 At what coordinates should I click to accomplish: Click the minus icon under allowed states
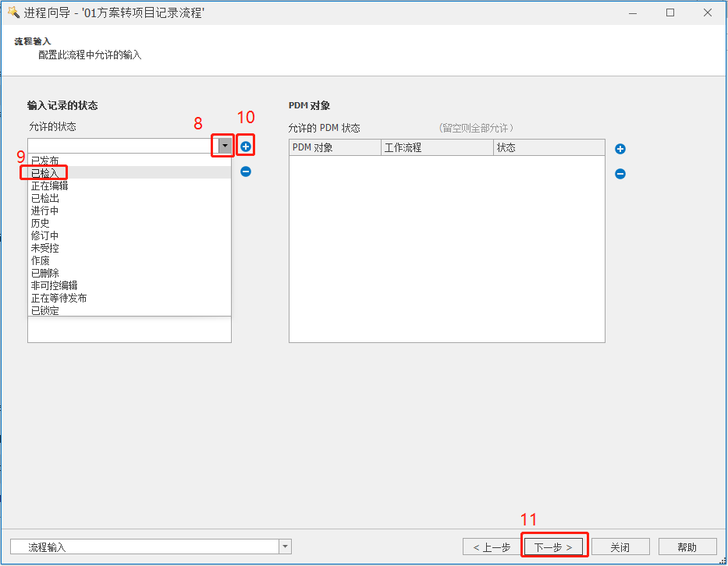246,172
